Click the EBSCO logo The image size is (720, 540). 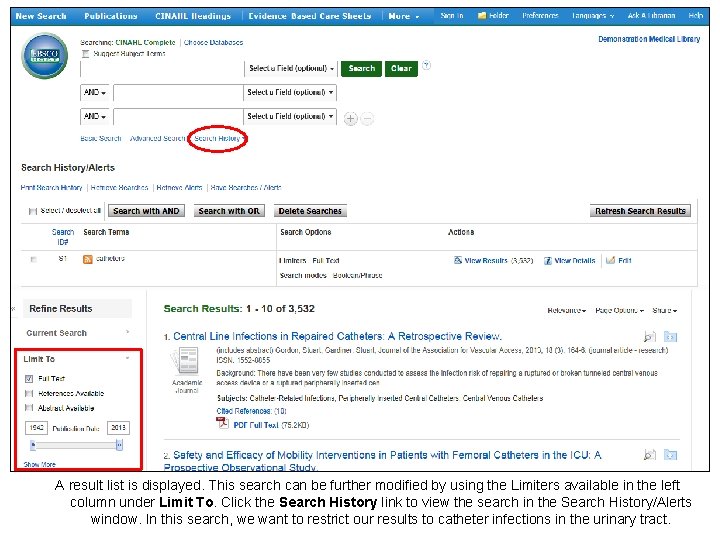[x=45, y=56]
